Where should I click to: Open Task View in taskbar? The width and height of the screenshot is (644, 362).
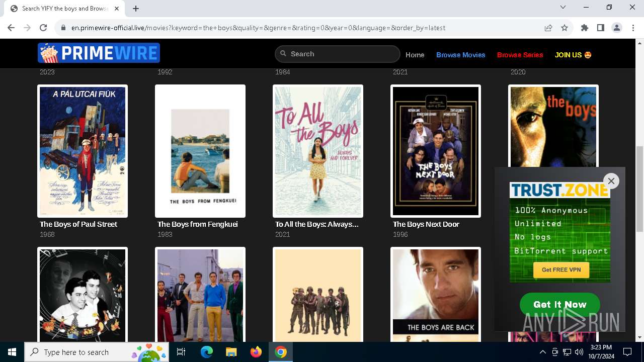(x=181, y=352)
